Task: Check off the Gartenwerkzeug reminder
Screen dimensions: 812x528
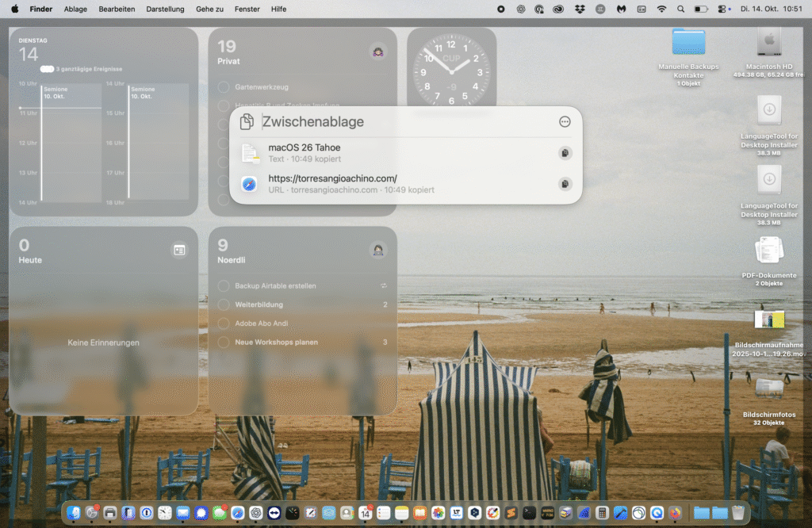Action: pyautogui.click(x=224, y=87)
